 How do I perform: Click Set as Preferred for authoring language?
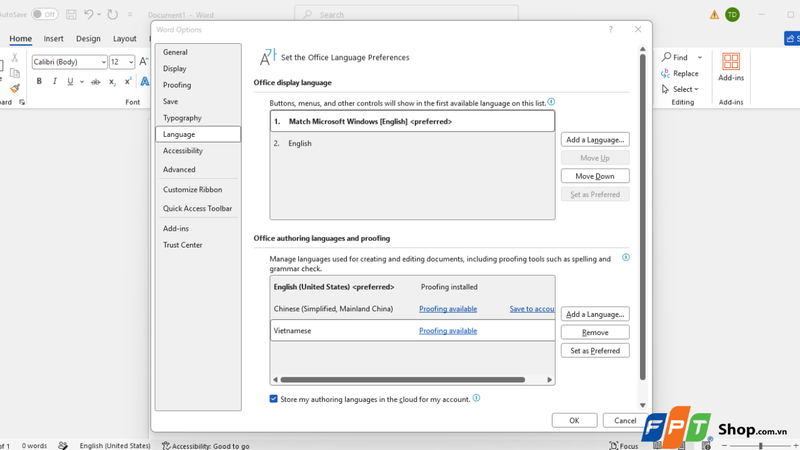pos(595,351)
